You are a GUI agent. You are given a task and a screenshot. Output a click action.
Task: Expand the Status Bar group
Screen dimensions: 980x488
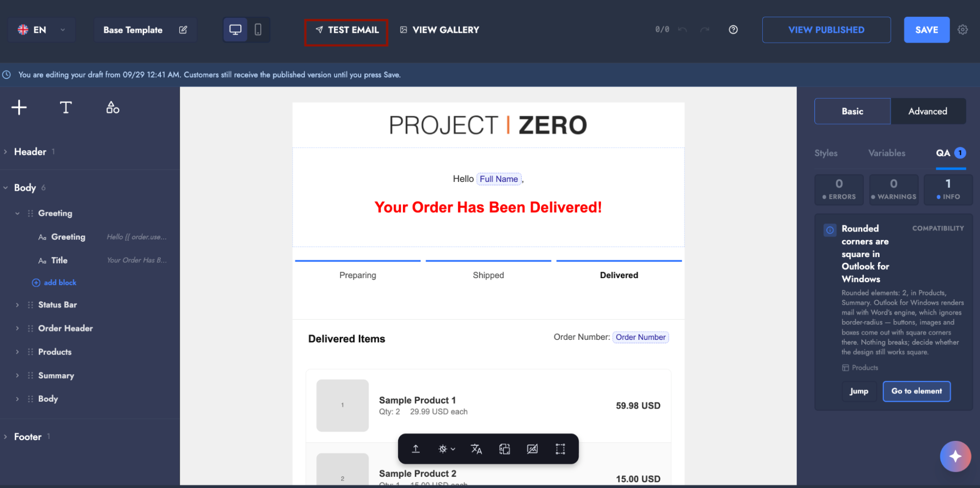pyautogui.click(x=17, y=305)
